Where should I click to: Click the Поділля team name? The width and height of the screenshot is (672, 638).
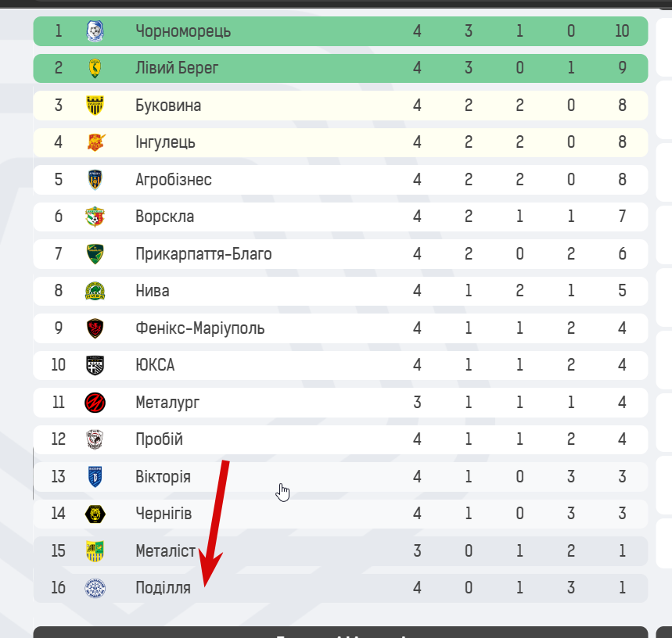click(163, 588)
